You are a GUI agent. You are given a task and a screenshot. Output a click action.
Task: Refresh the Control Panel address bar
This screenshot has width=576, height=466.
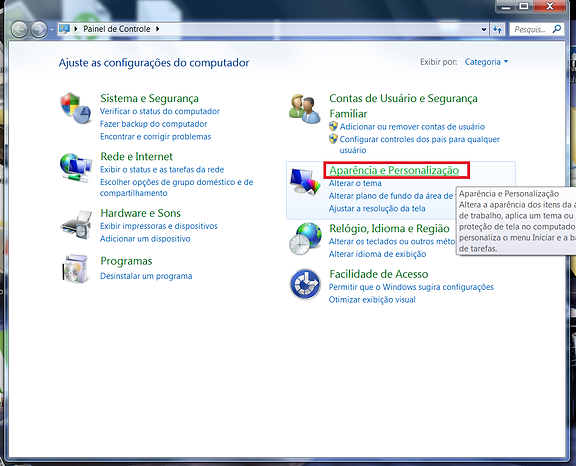tap(498, 29)
